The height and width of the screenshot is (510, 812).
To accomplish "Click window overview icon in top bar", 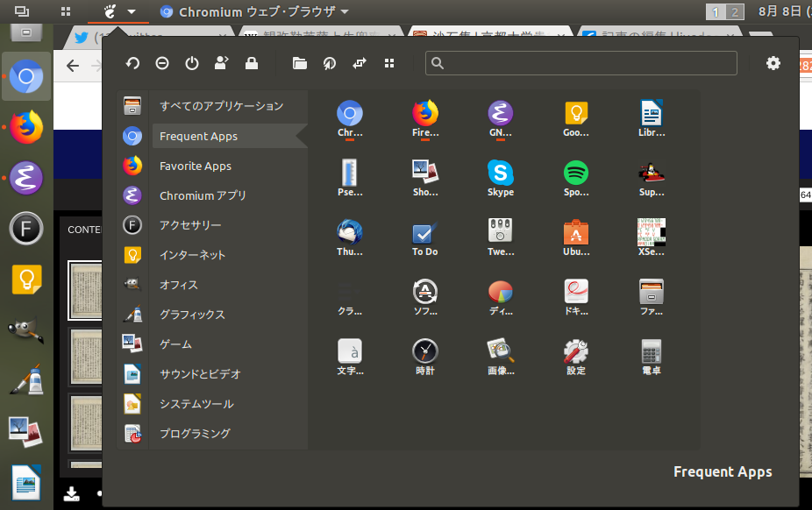I will 22,11.
